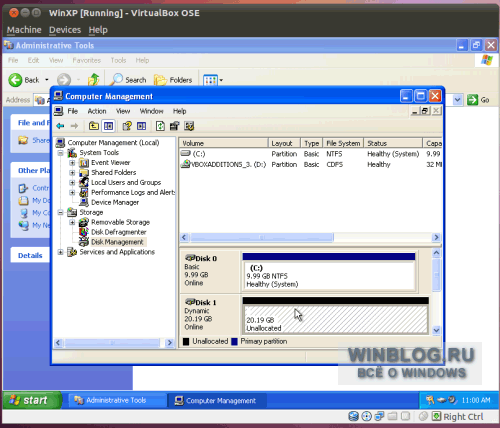This screenshot has width=500, height=428.
Task: Select Computer Management (Local) root node
Action: click(113, 143)
